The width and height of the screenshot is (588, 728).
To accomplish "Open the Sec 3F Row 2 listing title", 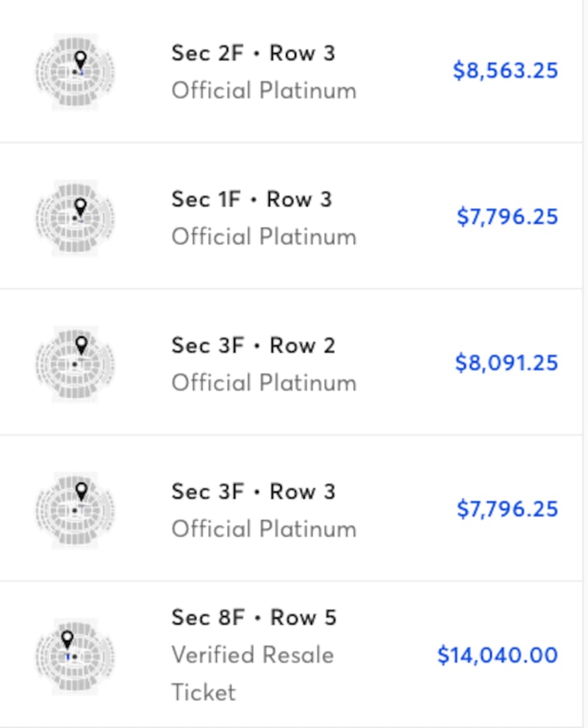I will click(x=253, y=345).
